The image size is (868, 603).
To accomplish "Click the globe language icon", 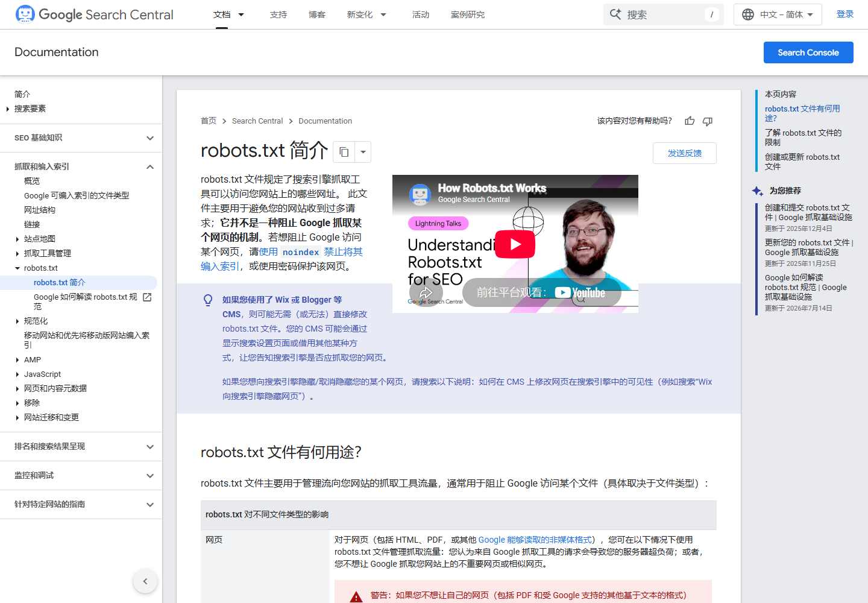I will tap(748, 14).
